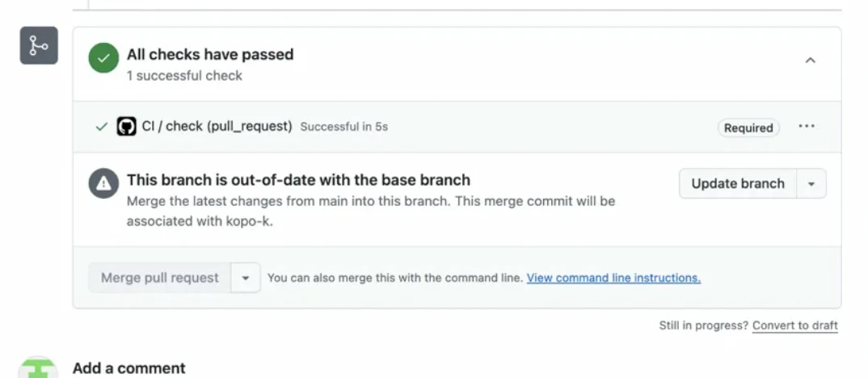Viewport: 868px width, 378px height.
Task: Collapse the checks section with the chevron
Action: [x=810, y=60]
